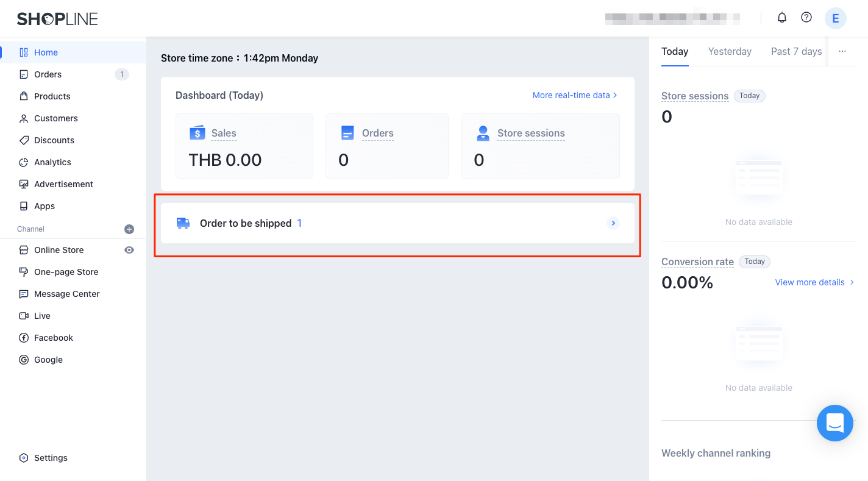868x481 pixels.
Task: Follow the More real-time data link
Action: (575, 95)
